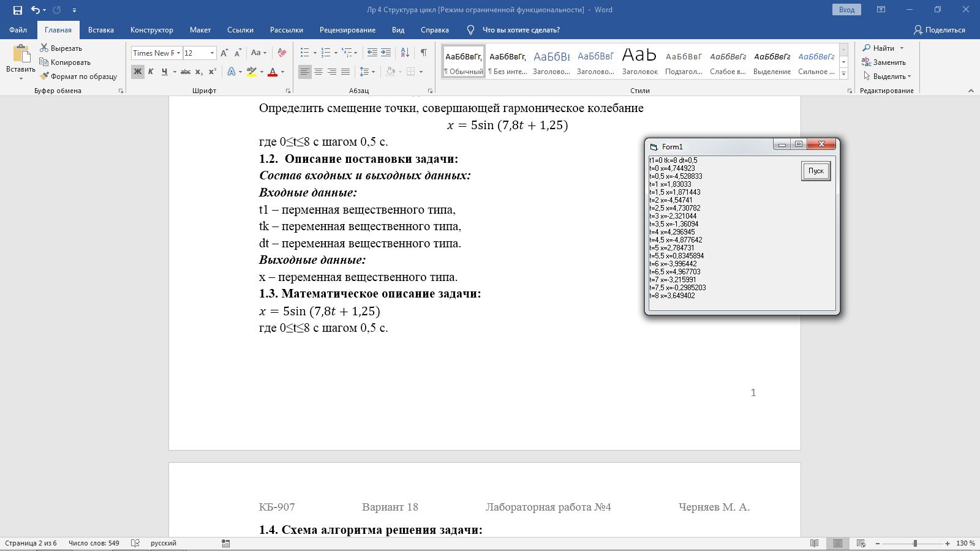Open the highlight color dropdown arrow
This screenshot has height=551, width=980.
pos(262,72)
